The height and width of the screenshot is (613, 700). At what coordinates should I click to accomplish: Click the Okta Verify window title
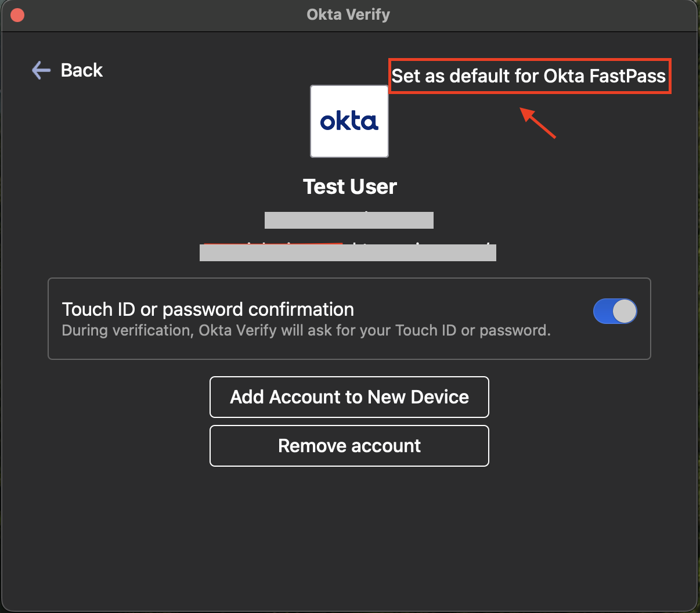[348, 15]
